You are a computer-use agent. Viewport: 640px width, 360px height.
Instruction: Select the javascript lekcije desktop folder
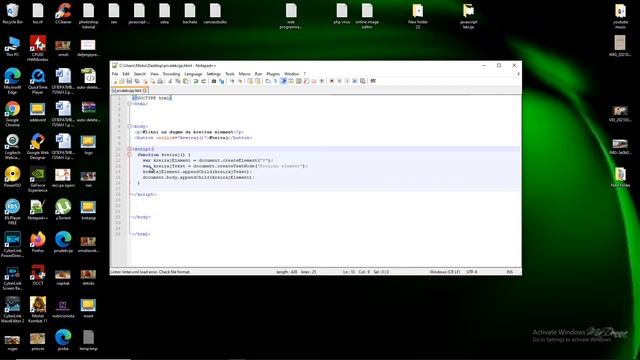pos(468,16)
